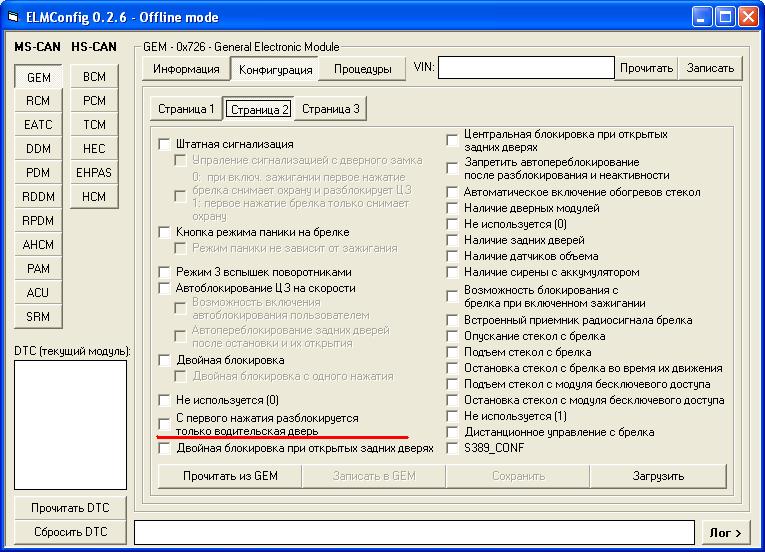Click the PCM module button
This screenshot has width=765, height=552.
(94, 101)
